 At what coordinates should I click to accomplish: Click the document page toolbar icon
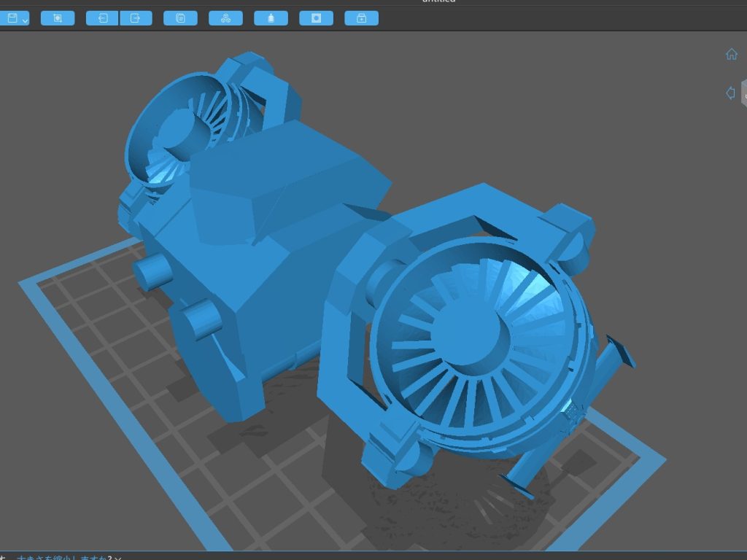181,18
